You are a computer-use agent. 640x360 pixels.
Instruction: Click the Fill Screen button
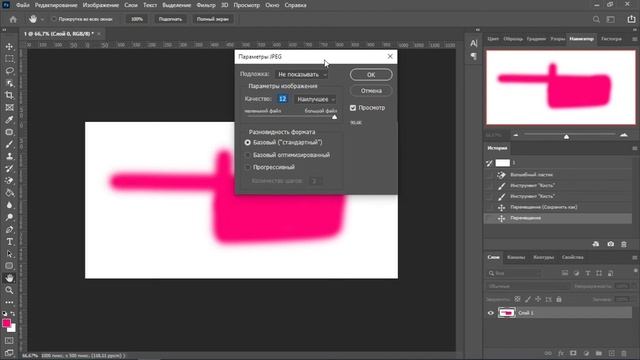[x=212, y=19]
